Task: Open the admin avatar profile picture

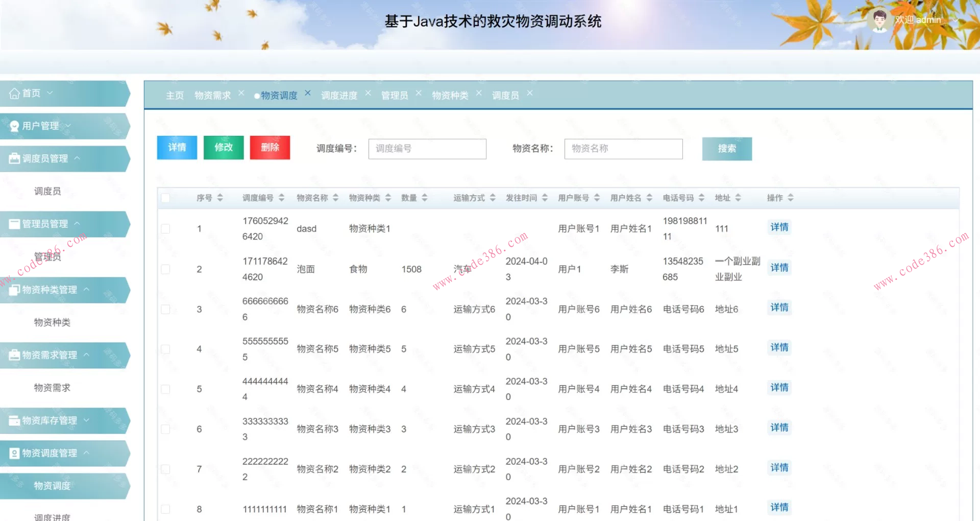Action: click(879, 19)
